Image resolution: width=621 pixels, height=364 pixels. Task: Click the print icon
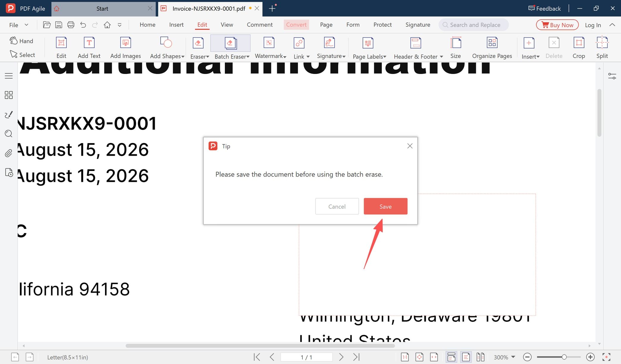[71, 25]
